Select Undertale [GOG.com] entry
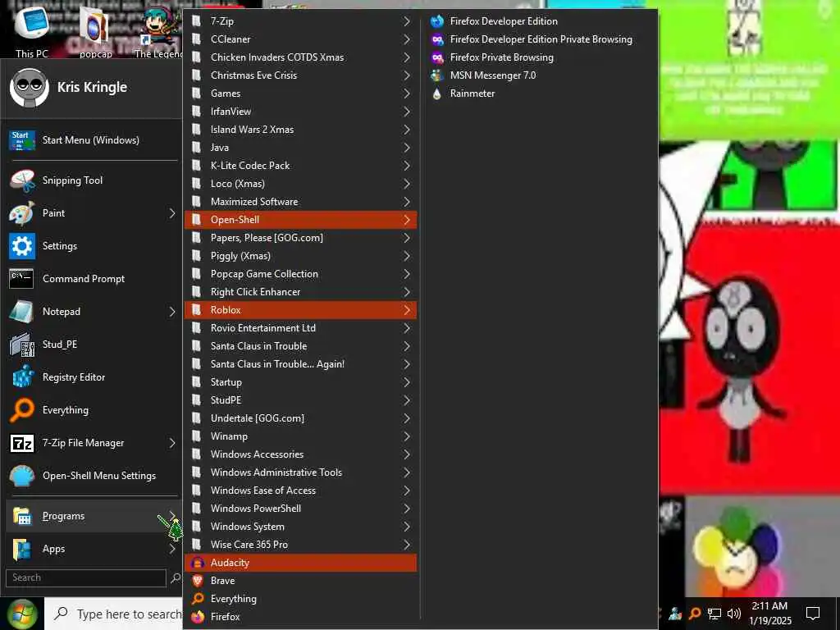 pyautogui.click(x=300, y=418)
